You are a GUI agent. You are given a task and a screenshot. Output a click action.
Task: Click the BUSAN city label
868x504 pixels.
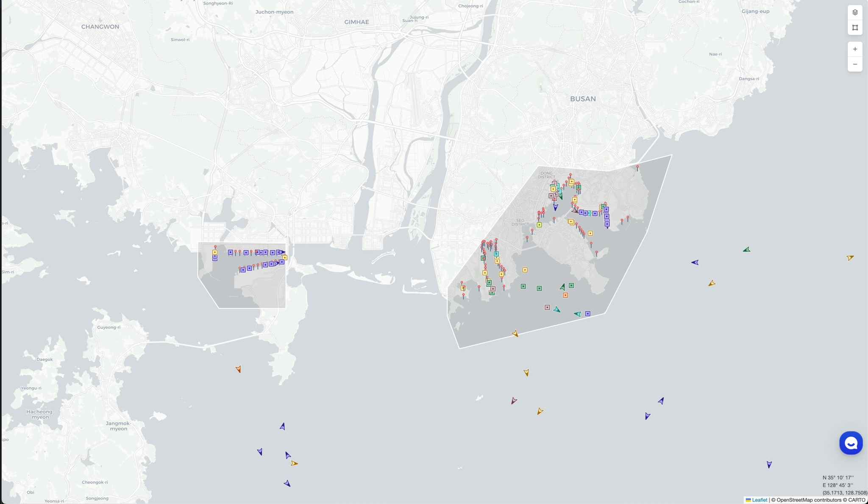coord(583,99)
